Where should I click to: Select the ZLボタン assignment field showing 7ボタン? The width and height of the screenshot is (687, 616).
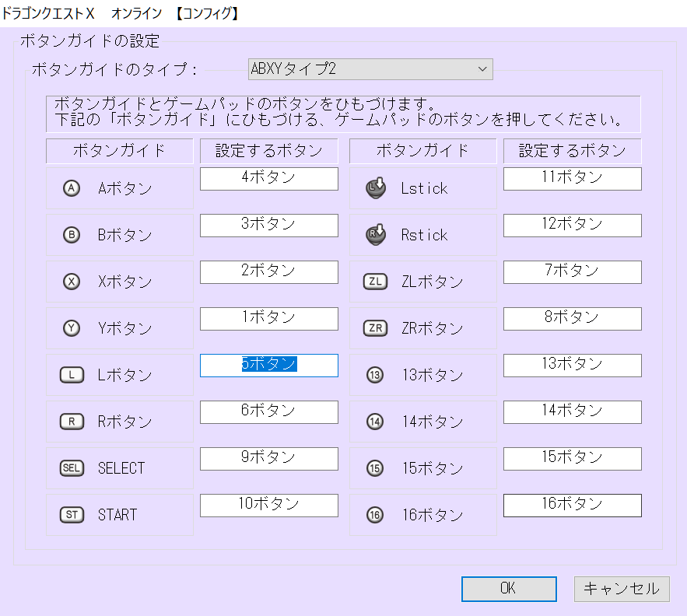pos(572,272)
